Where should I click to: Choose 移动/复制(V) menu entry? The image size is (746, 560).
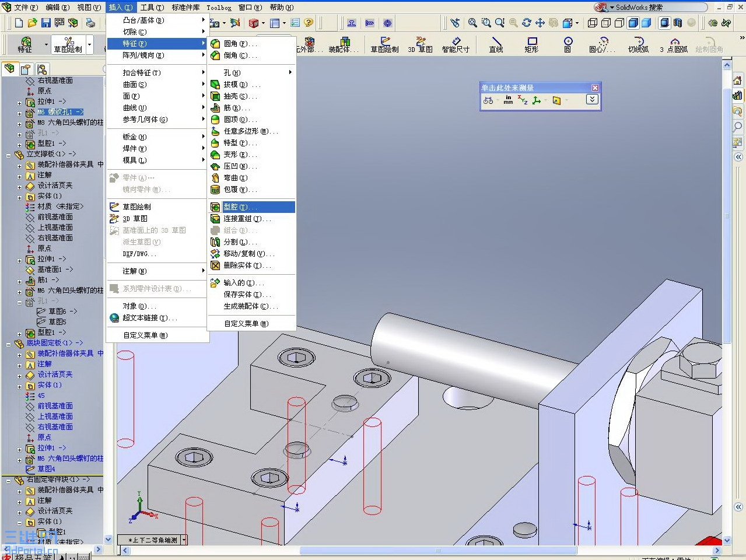tap(251, 254)
